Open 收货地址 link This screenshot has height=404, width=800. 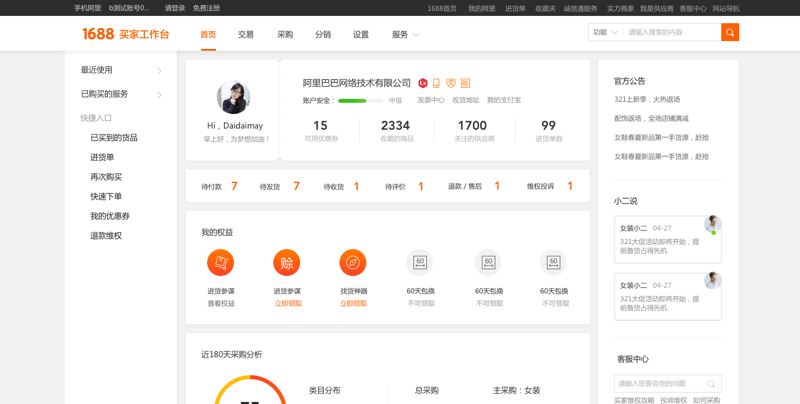pyautogui.click(x=466, y=100)
